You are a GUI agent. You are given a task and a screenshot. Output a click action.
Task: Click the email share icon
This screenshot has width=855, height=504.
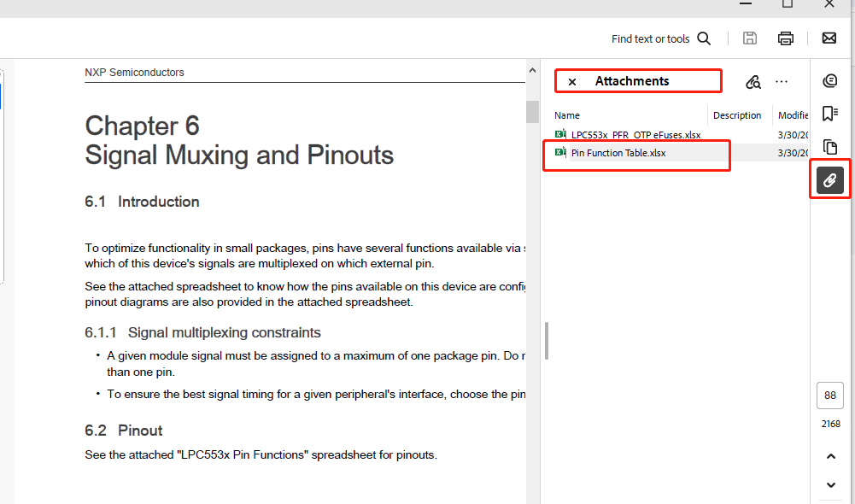(828, 38)
